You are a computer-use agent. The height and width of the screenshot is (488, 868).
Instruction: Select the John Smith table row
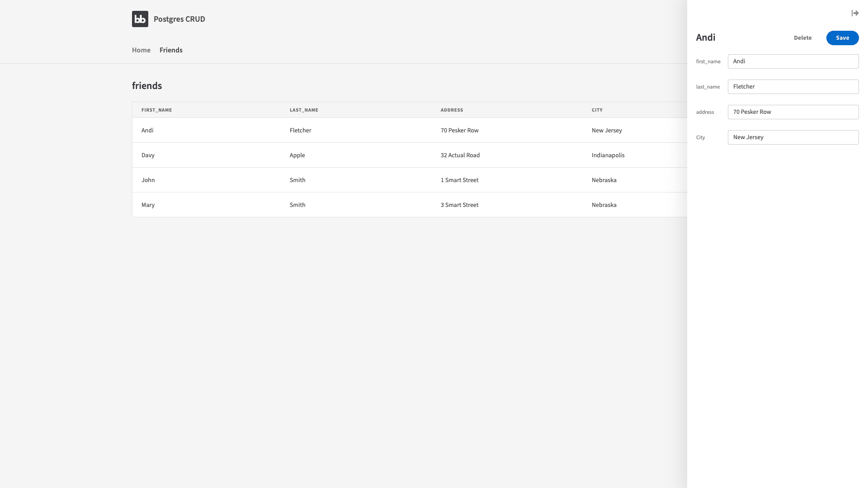pyautogui.click(x=410, y=180)
